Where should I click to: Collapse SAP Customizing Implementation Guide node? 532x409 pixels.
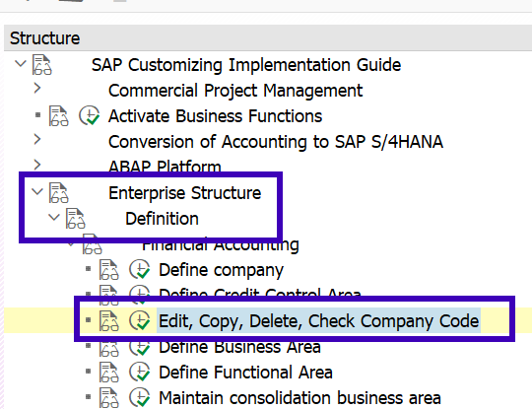tap(21, 63)
